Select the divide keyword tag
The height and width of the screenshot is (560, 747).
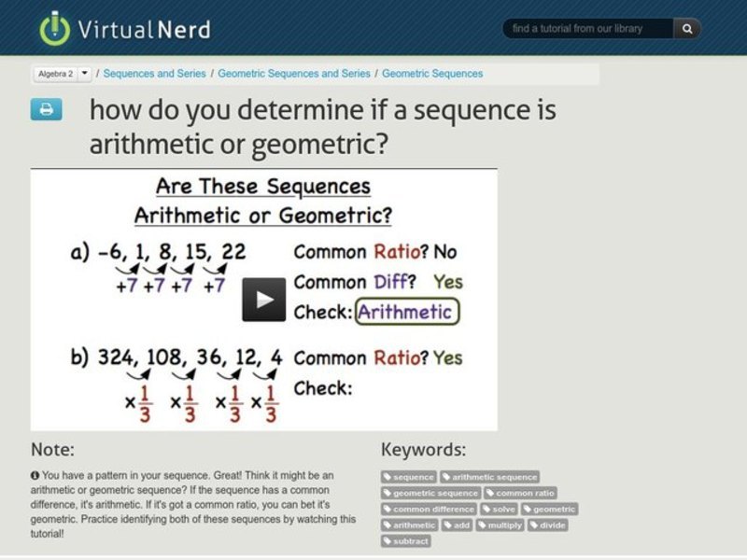point(546,525)
